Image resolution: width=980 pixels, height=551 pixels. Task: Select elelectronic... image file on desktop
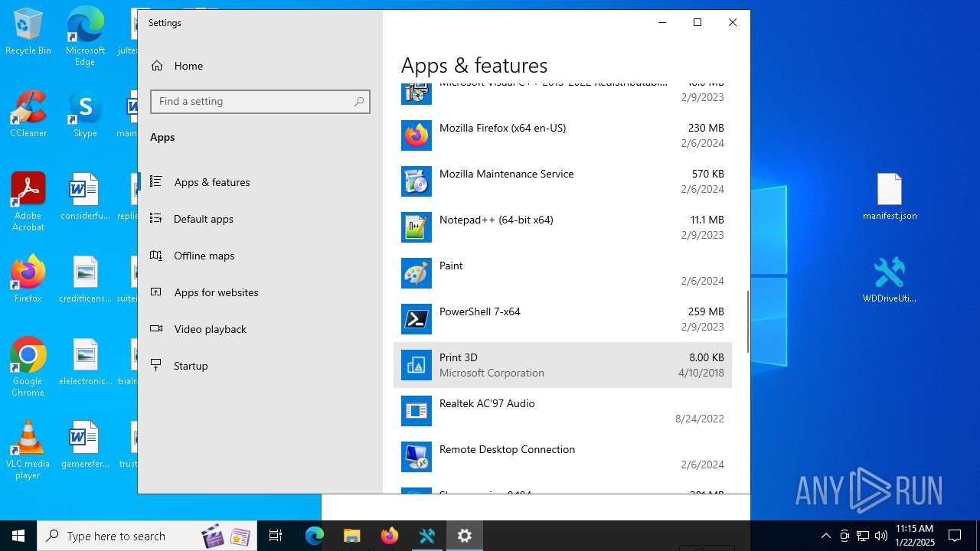pyautogui.click(x=85, y=362)
